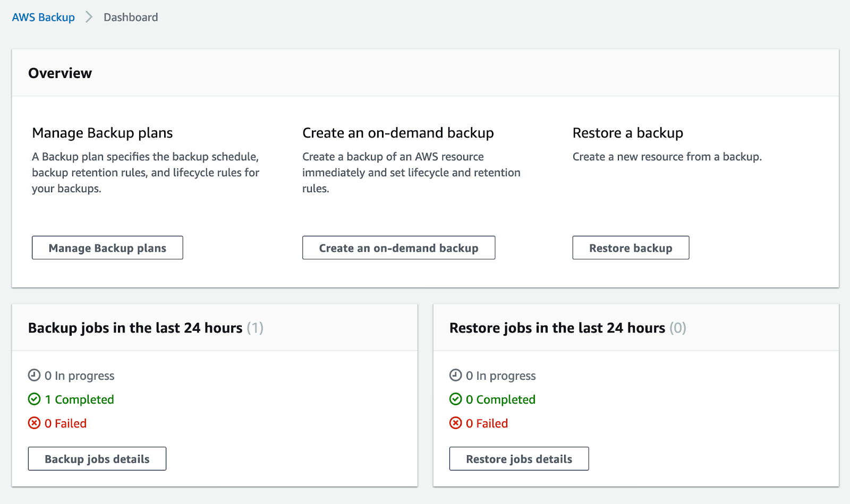The image size is (850, 504).
Task: Click the Manage Backup plans button
Action: coord(107,248)
